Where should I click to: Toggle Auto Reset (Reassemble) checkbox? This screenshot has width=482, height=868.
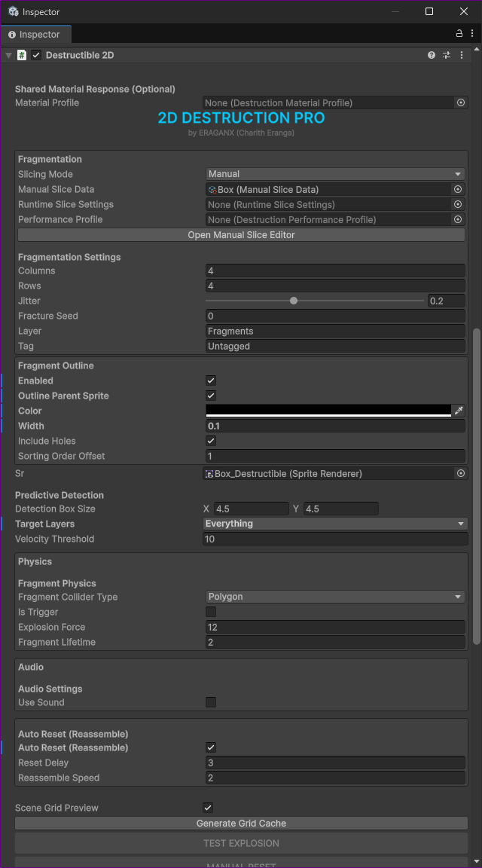[211, 747]
